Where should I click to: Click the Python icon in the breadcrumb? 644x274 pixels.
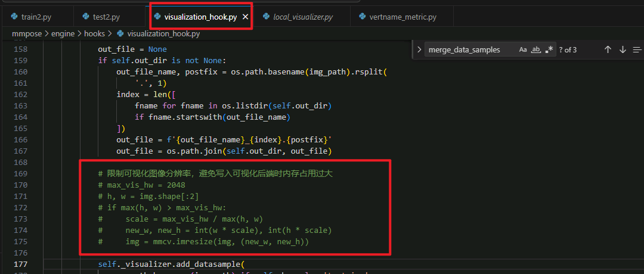pos(120,34)
